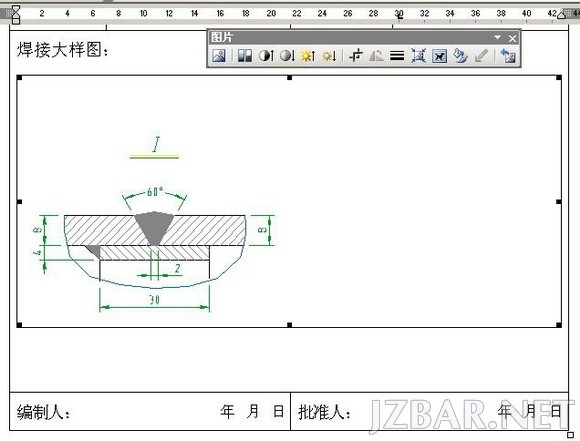Viewport: 580px width, 441px height.
Task: Close the 图片 floating toolbar
Action: 512,38
